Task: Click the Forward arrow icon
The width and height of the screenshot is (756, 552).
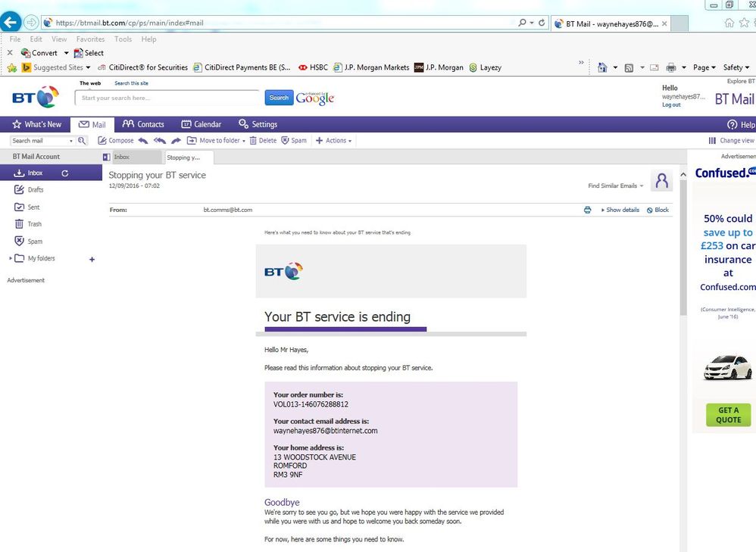Action: 176,140
